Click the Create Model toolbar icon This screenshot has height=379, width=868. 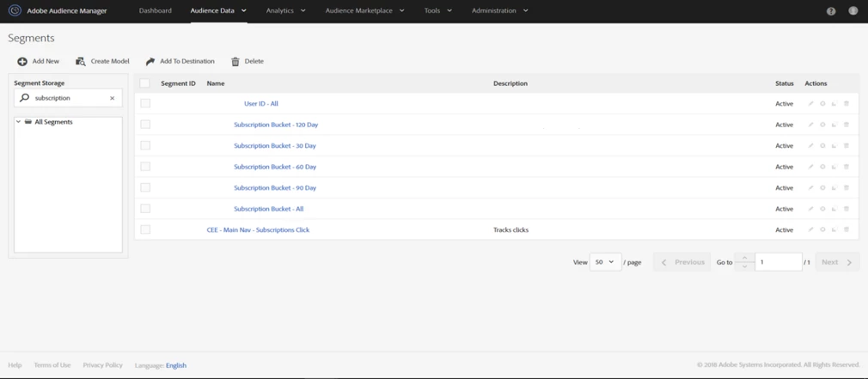pos(81,61)
